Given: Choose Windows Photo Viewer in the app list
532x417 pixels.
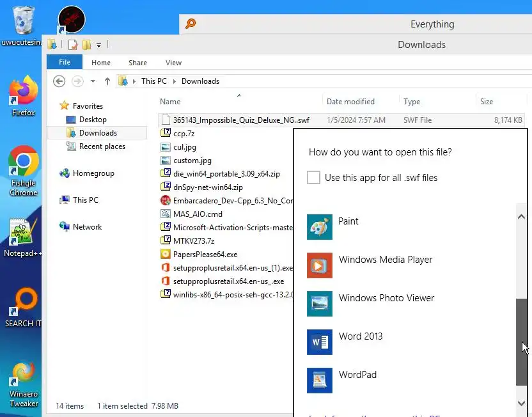Looking at the screenshot, I should coord(410,304).
